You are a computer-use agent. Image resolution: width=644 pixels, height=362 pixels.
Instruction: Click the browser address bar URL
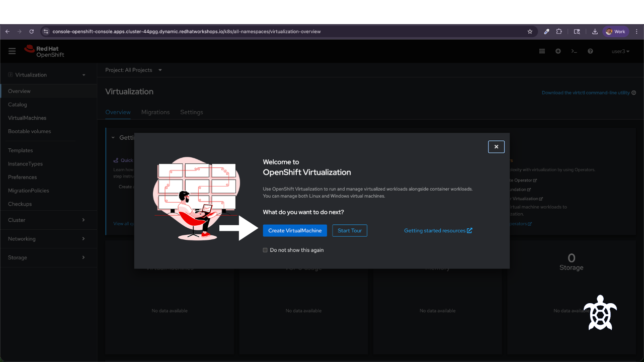[x=187, y=31]
